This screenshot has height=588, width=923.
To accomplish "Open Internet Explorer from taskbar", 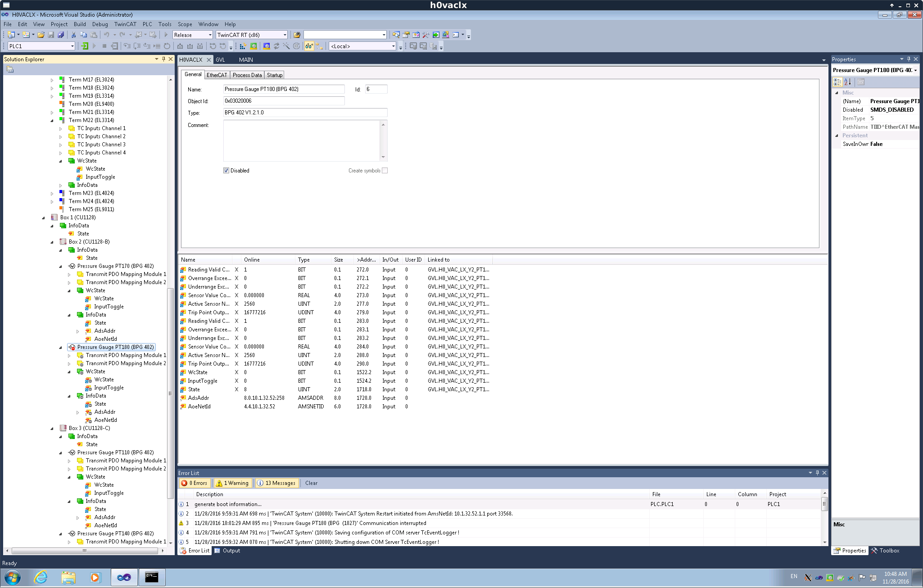I will 41,577.
